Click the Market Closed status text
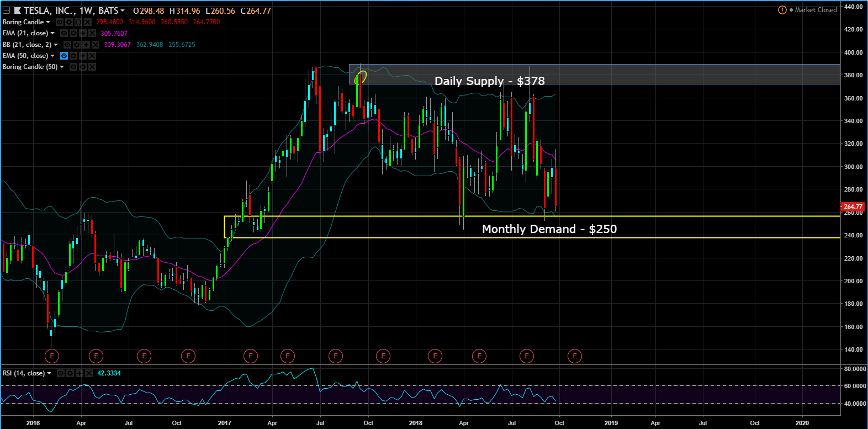Image resolution: width=868 pixels, height=429 pixels. [816, 10]
